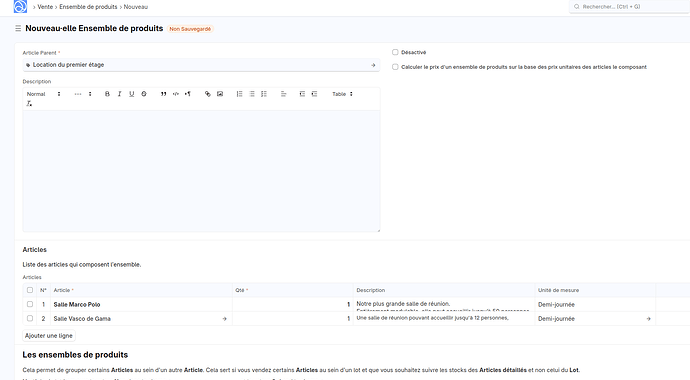Decrease indent in description editor
The image size is (690, 380).
point(302,94)
